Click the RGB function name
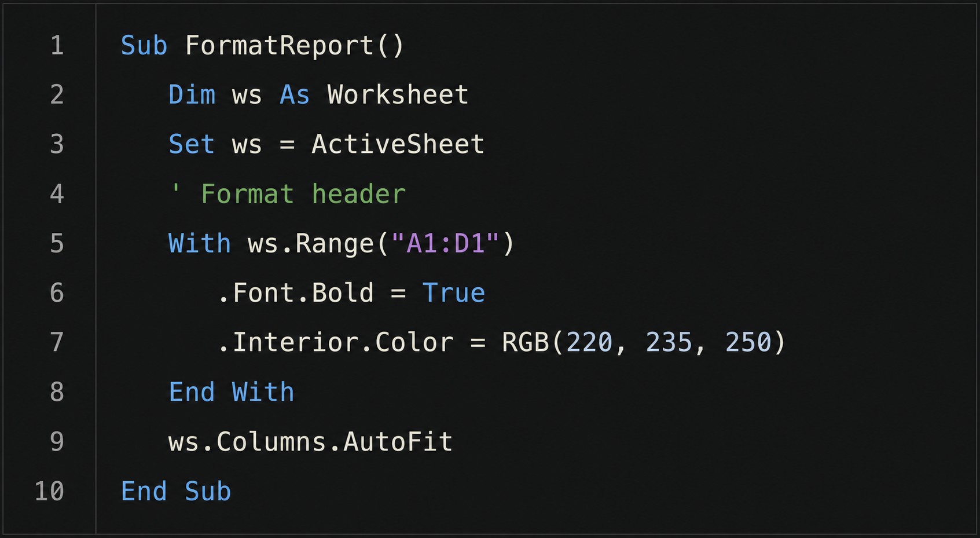 (525, 342)
